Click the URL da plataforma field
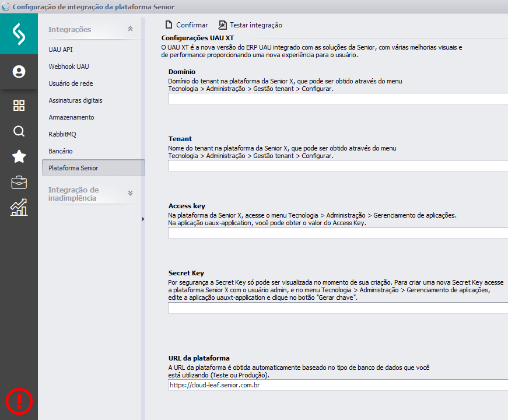 [292, 384]
